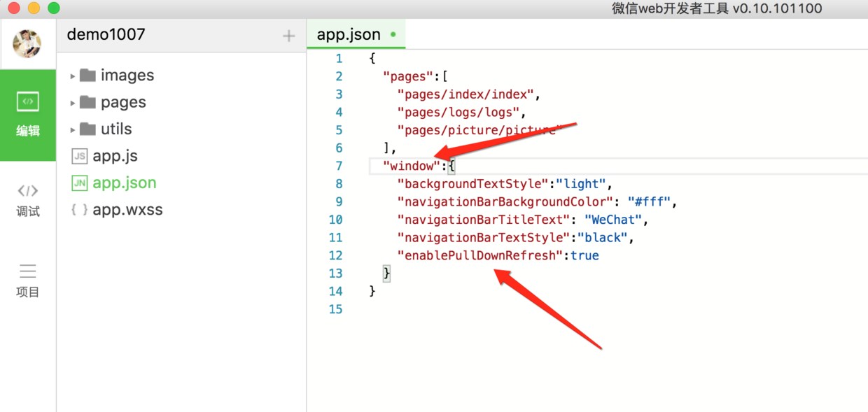Expand the images folder arrow
The height and width of the screenshot is (412, 868).
pyautogui.click(x=73, y=76)
